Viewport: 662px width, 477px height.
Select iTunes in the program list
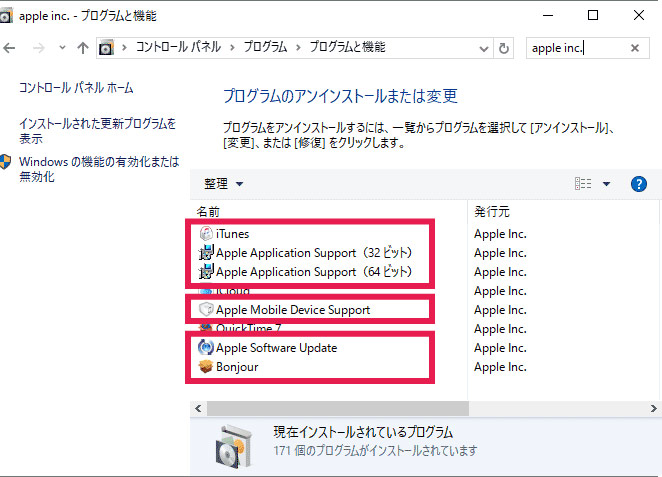(232, 233)
